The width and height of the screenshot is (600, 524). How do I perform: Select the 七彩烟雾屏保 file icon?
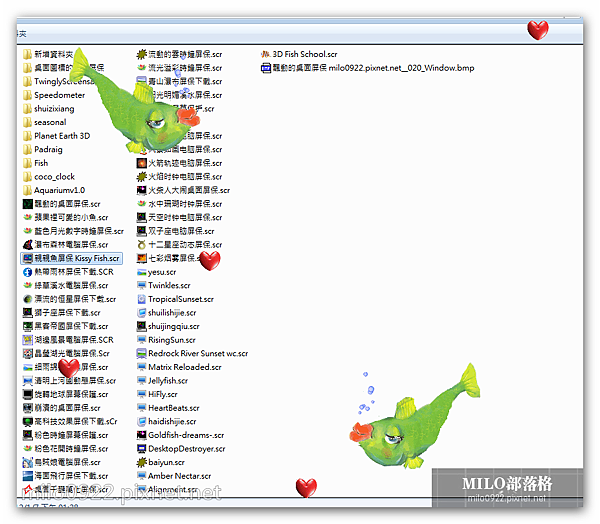click(x=142, y=258)
